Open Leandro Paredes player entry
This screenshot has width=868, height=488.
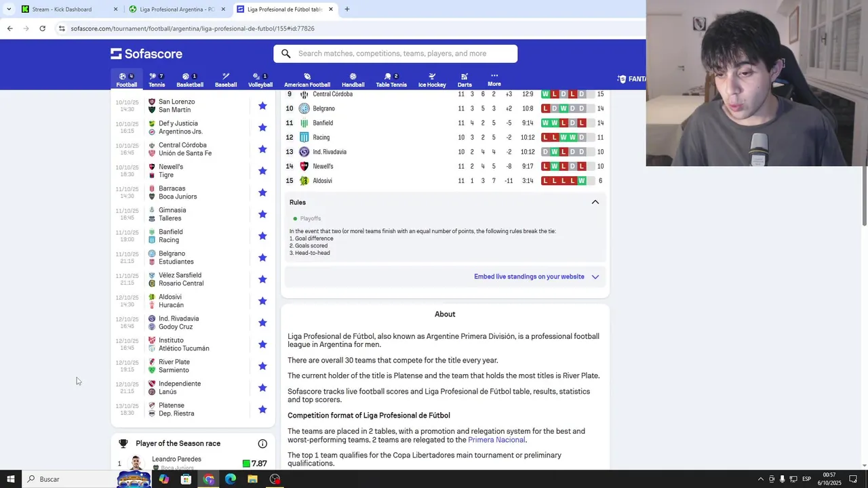(x=193, y=464)
